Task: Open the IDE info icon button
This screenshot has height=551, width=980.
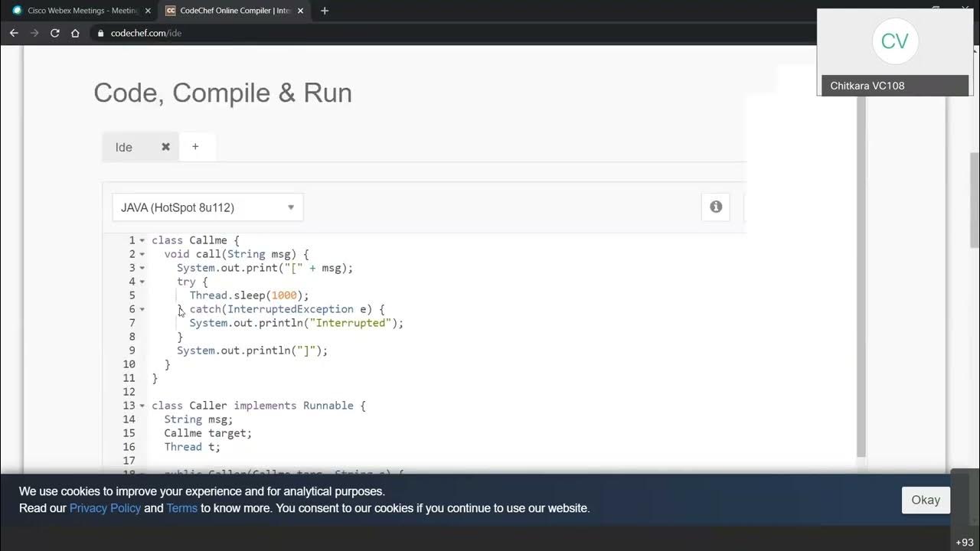Action: pyautogui.click(x=716, y=207)
